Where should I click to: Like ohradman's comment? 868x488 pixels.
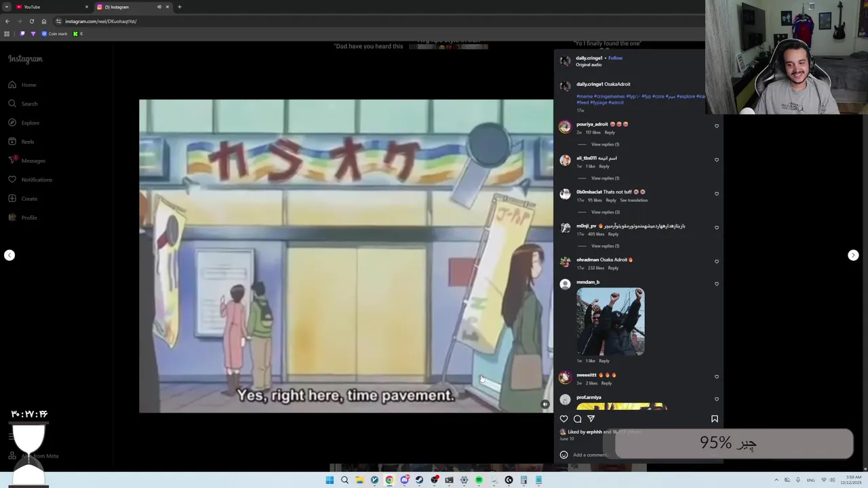point(716,262)
